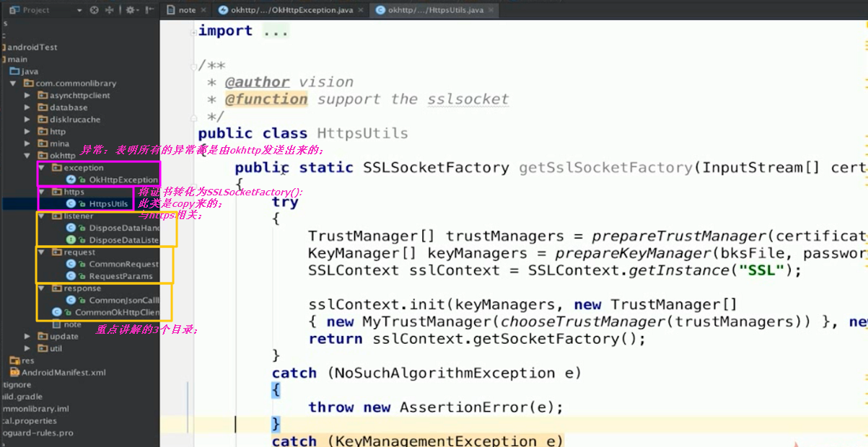The height and width of the screenshot is (447, 868).
Task: Click the @function Javadoc tag
Action: 266,99
